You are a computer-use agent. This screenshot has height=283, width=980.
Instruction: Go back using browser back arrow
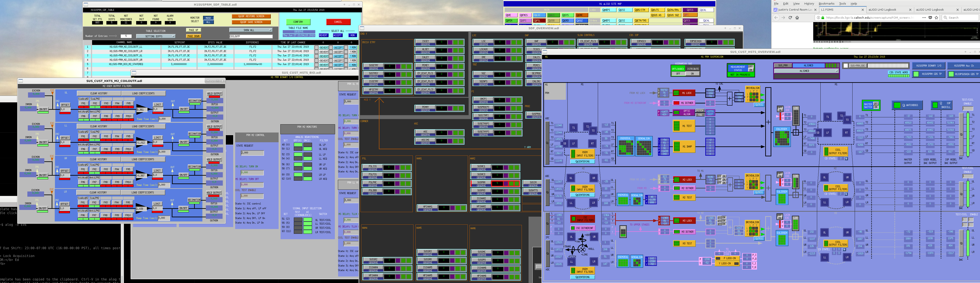pos(776,18)
